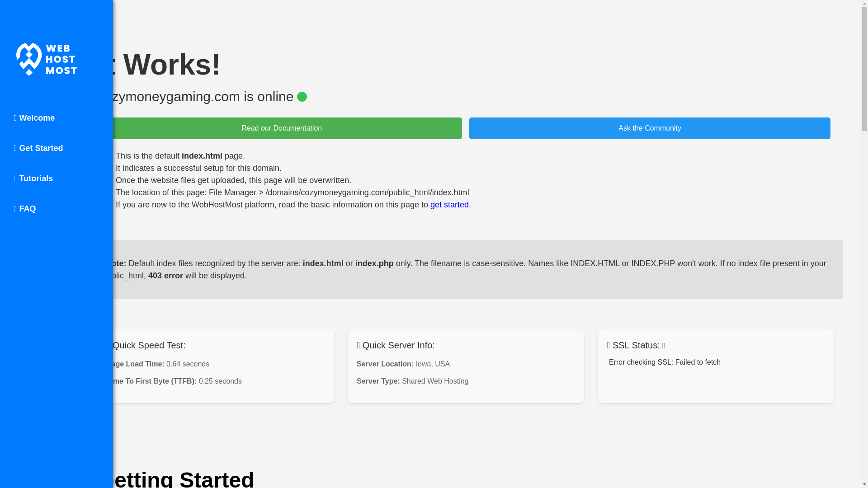
Task: Click Ask the Community button
Action: point(650,128)
